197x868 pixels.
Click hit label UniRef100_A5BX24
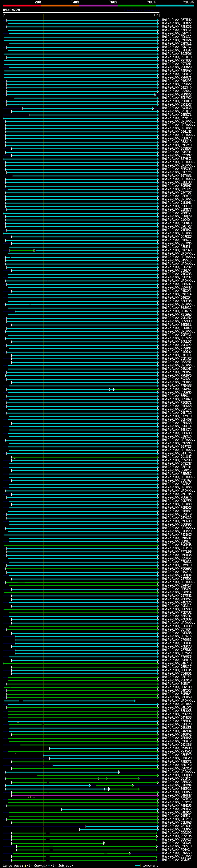(x=177, y=40)
